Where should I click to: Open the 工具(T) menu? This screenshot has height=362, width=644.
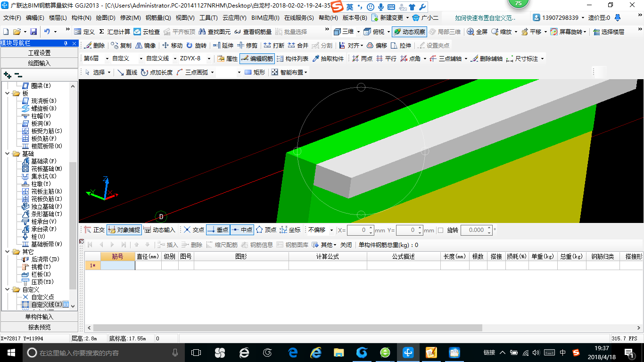coord(208,18)
